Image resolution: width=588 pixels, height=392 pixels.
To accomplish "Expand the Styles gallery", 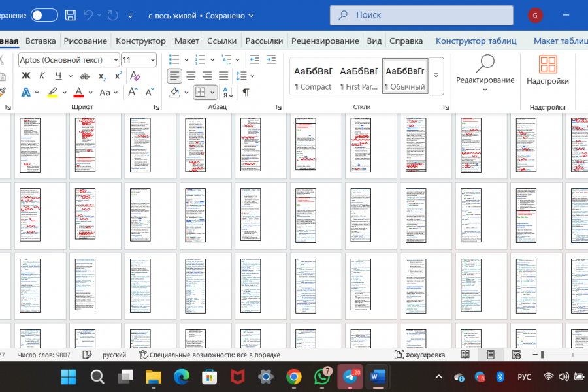I will [x=436, y=76].
